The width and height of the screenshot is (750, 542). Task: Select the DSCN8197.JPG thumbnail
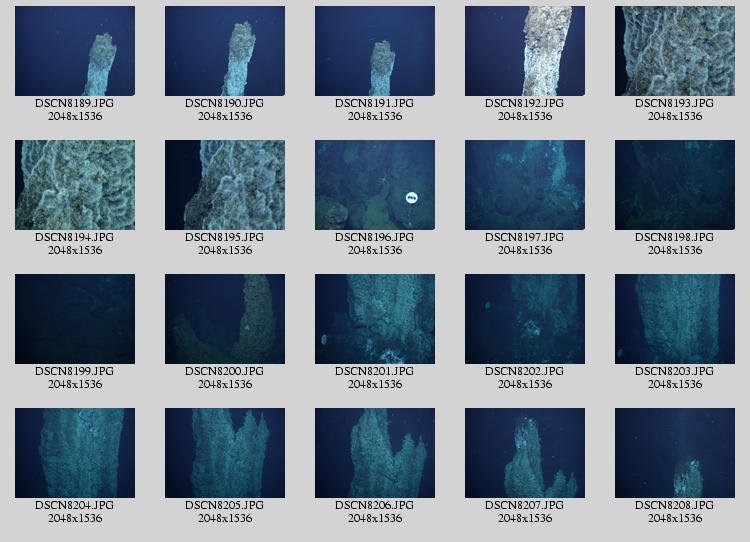pyautogui.click(x=525, y=185)
